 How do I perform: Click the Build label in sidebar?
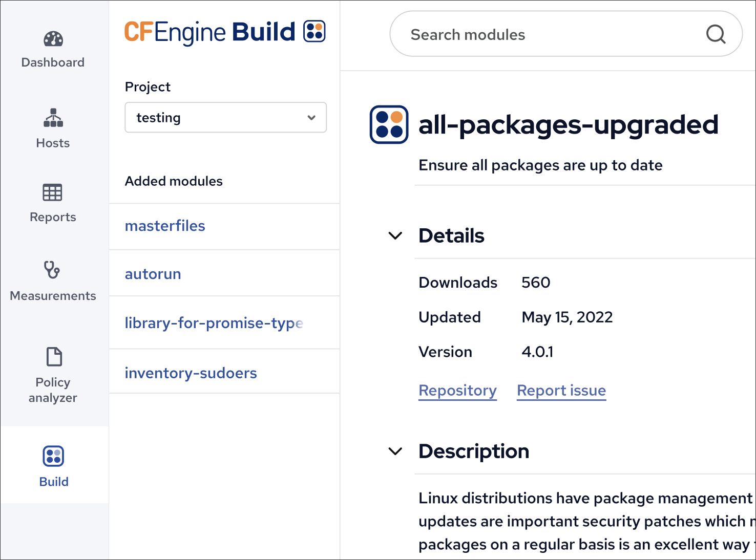click(x=54, y=482)
